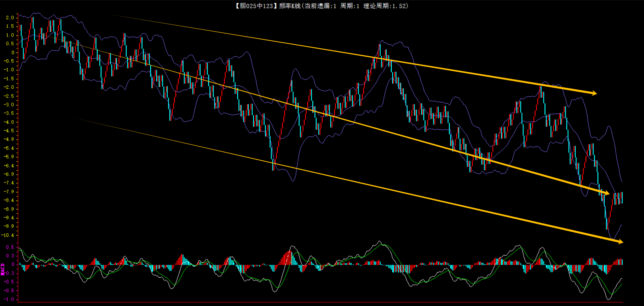644x306 pixels.
Task: Select the rightmost candlestick on the chart
Action: click(622, 198)
